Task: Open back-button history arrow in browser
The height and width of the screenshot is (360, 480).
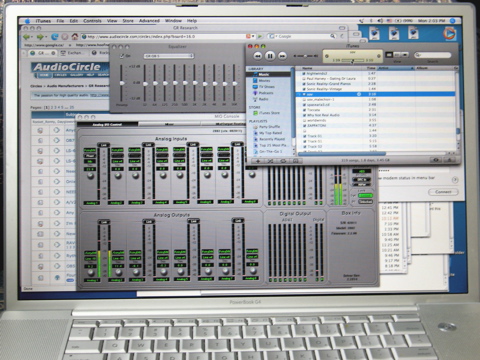Action: point(32,37)
